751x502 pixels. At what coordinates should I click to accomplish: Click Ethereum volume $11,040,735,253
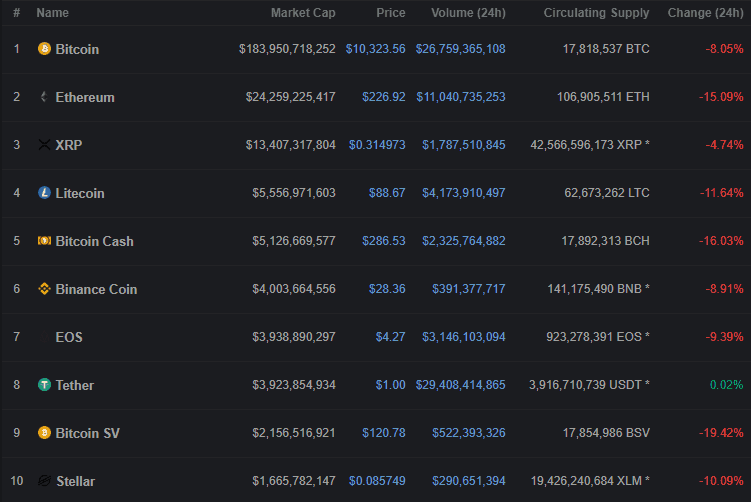(x=461, y=97)
